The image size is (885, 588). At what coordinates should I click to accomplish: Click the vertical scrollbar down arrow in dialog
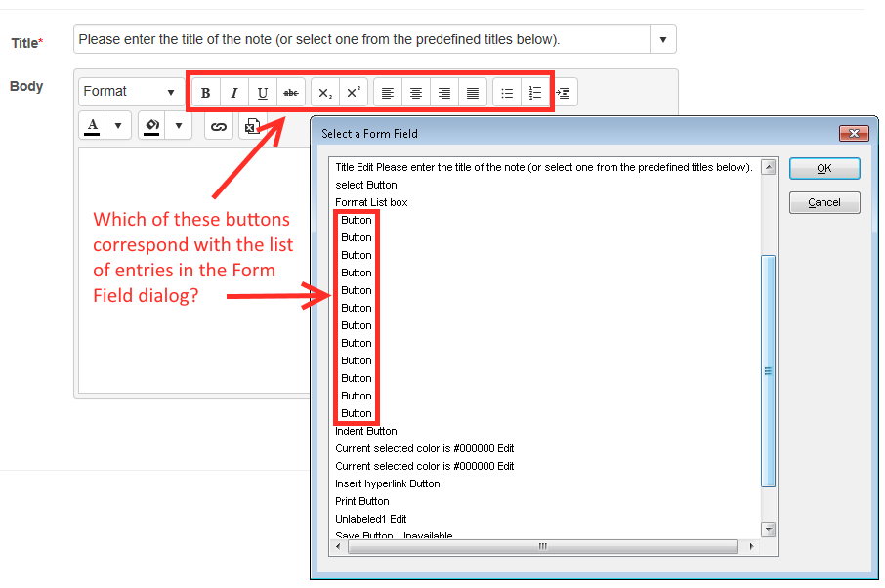[768, 529]
